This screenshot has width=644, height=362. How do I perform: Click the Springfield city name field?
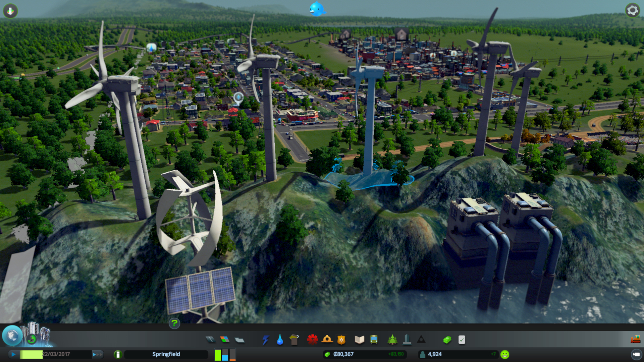(x=166, y=354)
